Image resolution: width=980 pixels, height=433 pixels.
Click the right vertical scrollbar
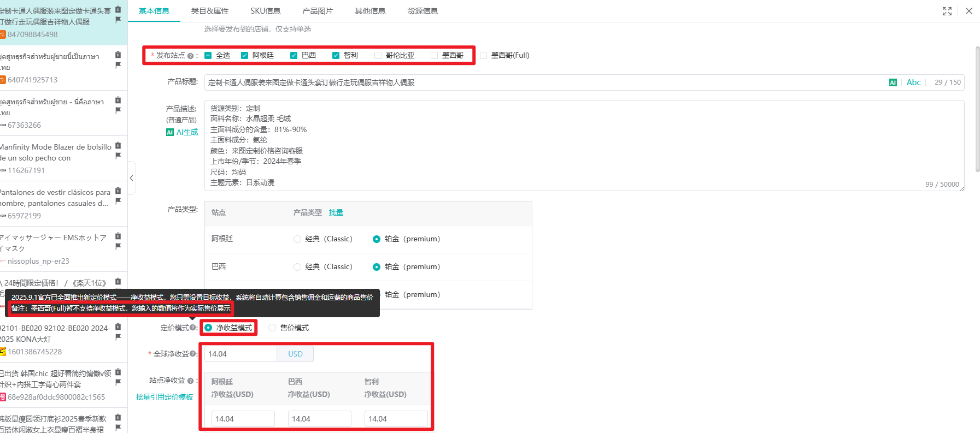pyautogui.click(x=977, y=109)
